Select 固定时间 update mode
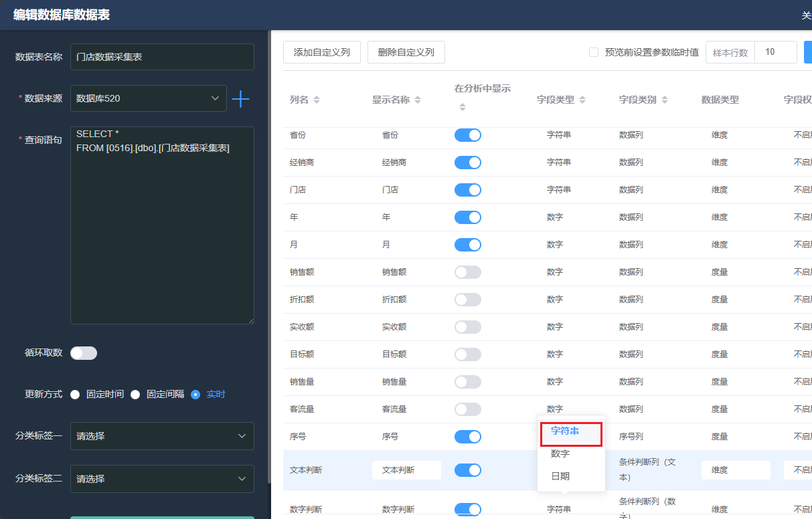 pyautogui.click(x=75, y=395)
